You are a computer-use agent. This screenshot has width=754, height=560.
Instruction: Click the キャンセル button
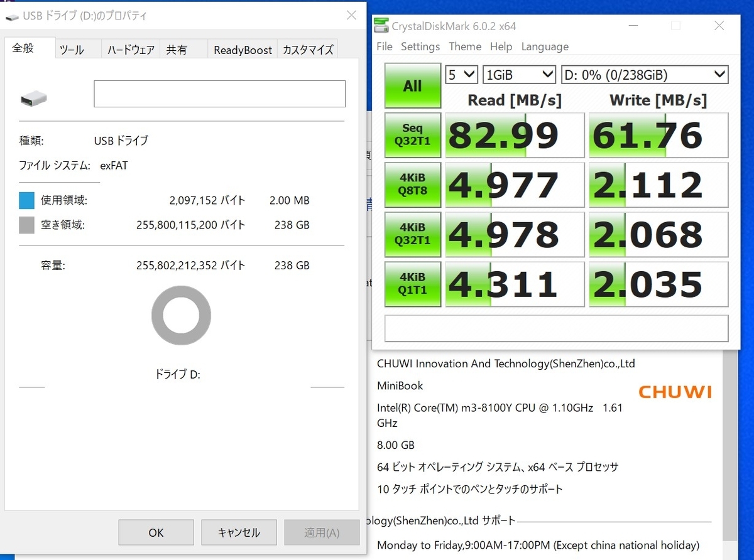[x=239, y=532]
